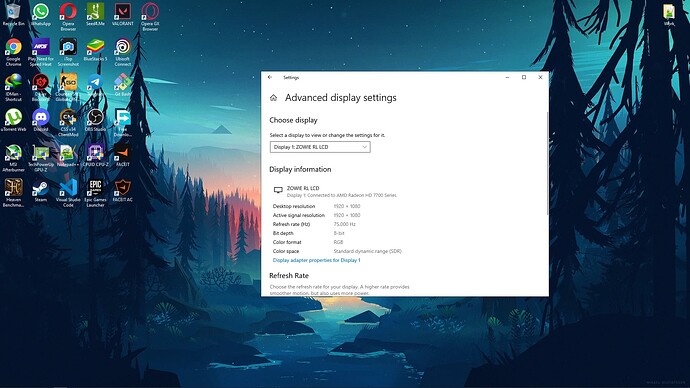Launch VALORANT from the desktop

coord(123,15)
